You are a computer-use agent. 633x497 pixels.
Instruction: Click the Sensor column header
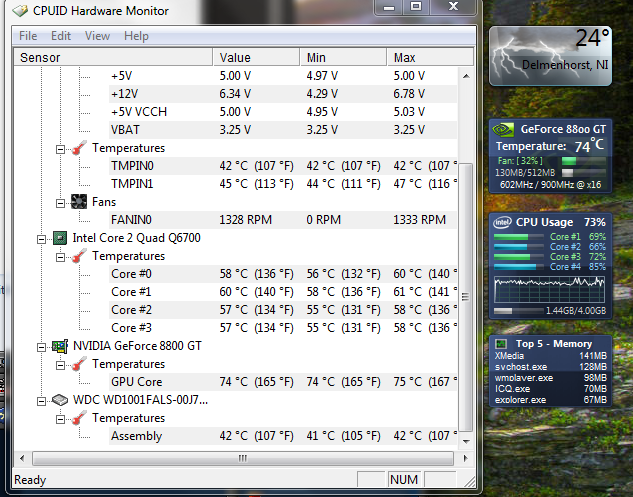(x=113, y=57)
